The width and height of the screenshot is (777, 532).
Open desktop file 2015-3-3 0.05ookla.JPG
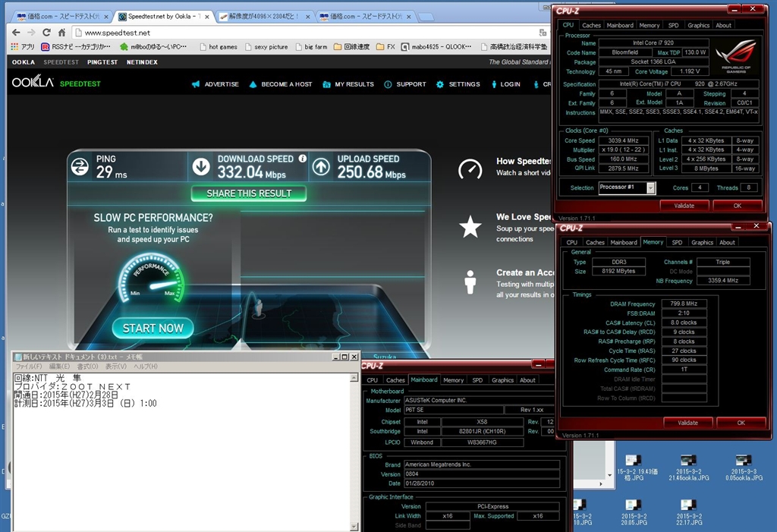click(744, 467)
